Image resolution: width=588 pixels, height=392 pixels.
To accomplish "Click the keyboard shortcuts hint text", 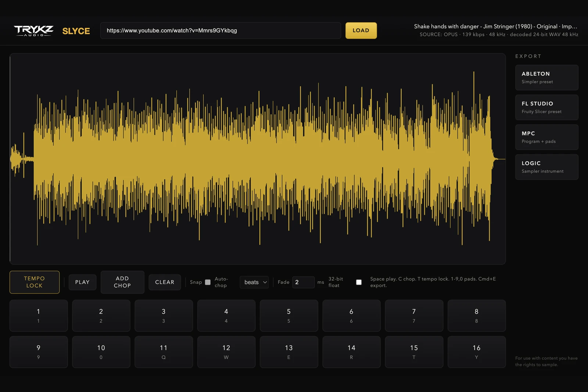I will pyautogui.click(x=433, y=282).
